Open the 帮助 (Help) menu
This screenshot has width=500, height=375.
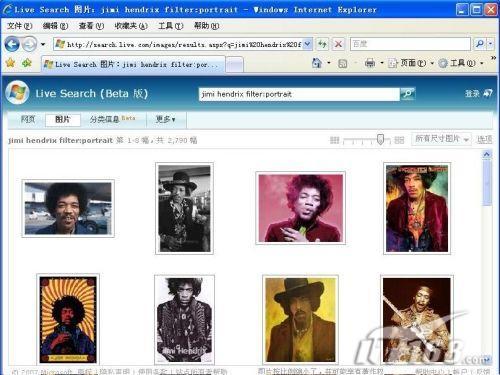point(207,26)
